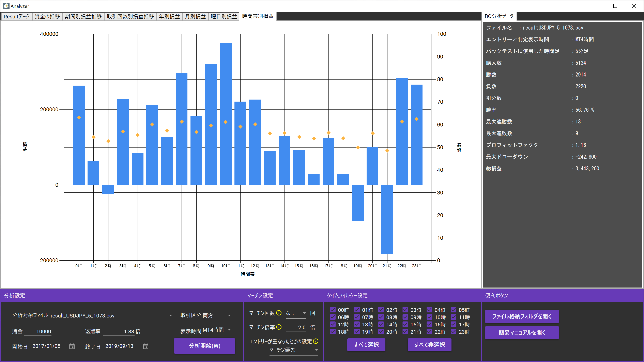Open the 曜日別損益 tab
The height and width of the screenshot is (362, 644).
point(224,16)
